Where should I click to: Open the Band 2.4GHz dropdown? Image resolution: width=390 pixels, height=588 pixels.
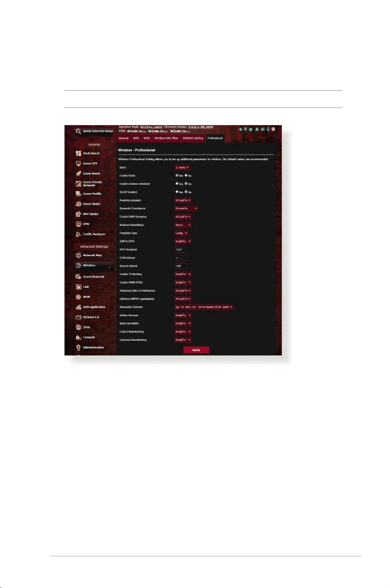182,168
